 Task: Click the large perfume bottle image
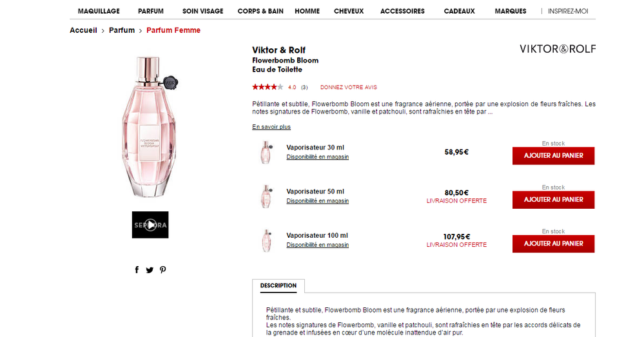click(150, 127)
